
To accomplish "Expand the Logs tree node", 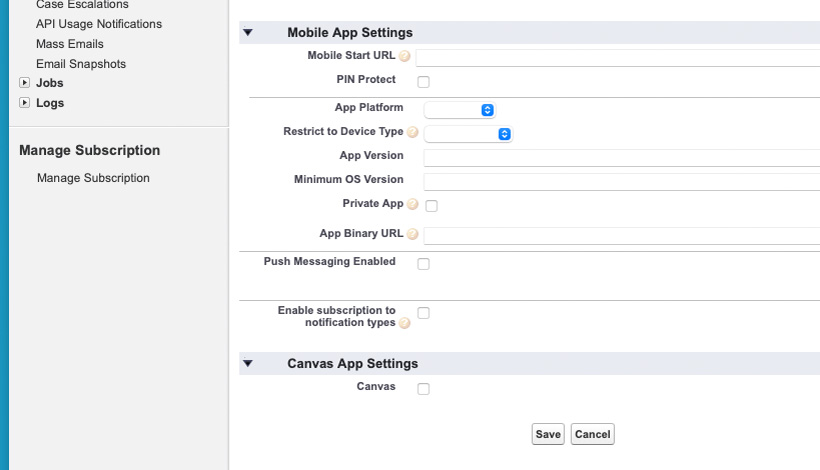I will tap(25, 102).
